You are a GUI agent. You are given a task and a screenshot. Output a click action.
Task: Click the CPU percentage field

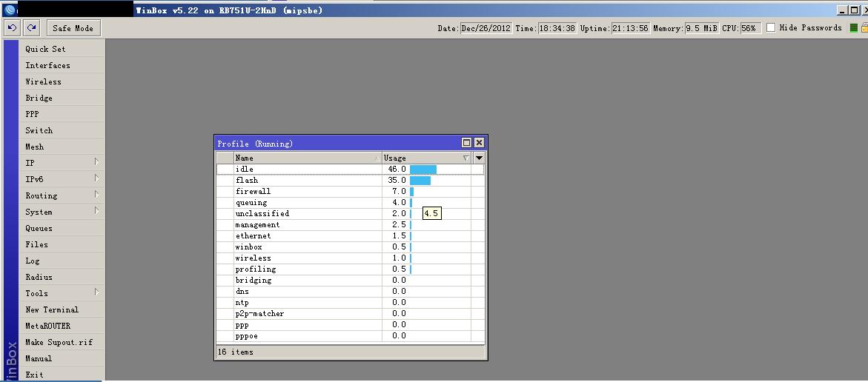tap(751, 28)
